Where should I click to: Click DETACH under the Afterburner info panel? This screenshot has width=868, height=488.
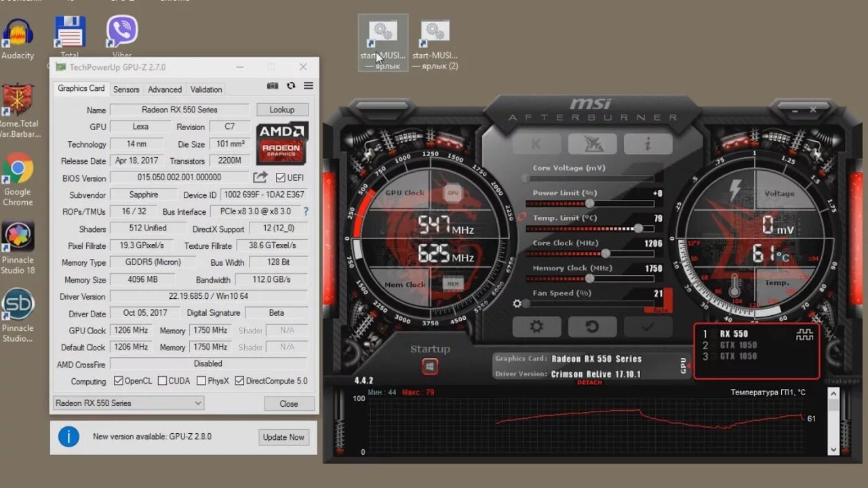[x=589, y=383]
